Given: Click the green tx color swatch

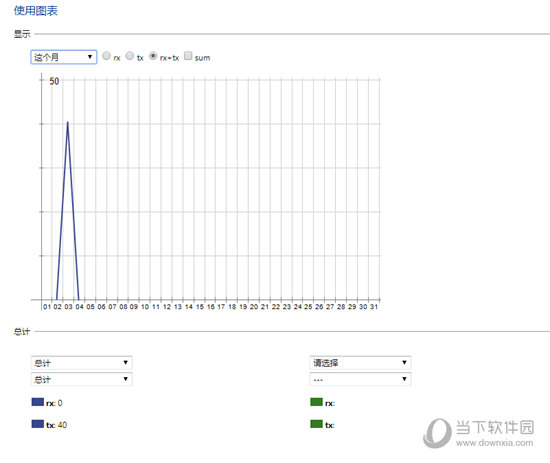Looking at the screenshot, I should click(316, 424).
